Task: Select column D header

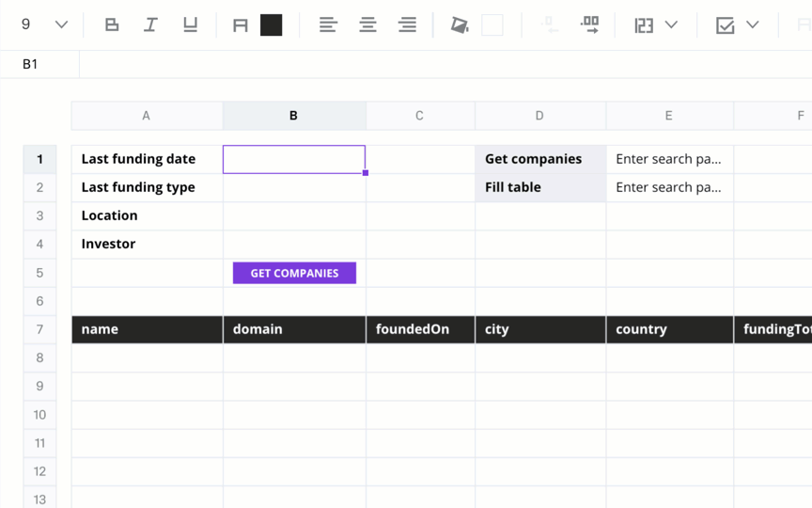Action: [x=540, y=116]
